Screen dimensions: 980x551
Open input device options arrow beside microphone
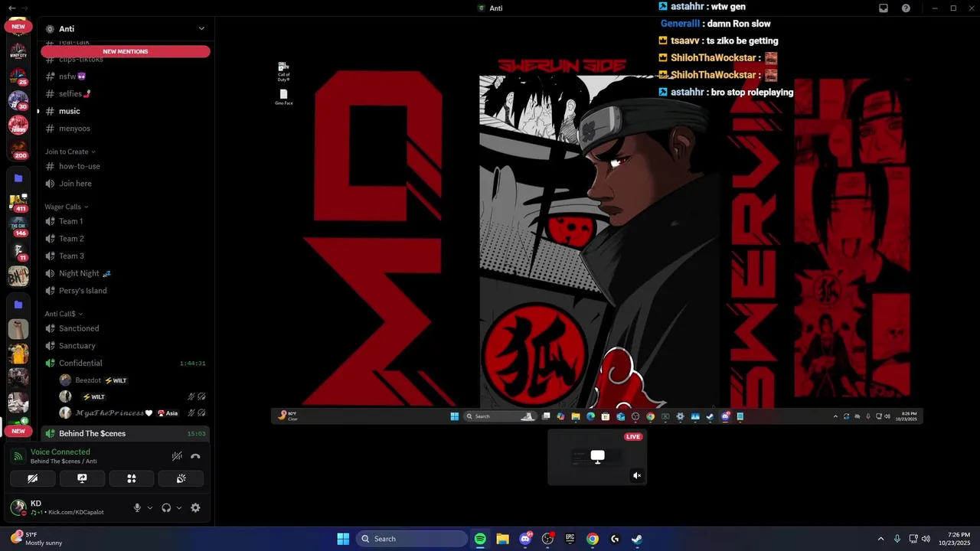[x=149, y=507]
